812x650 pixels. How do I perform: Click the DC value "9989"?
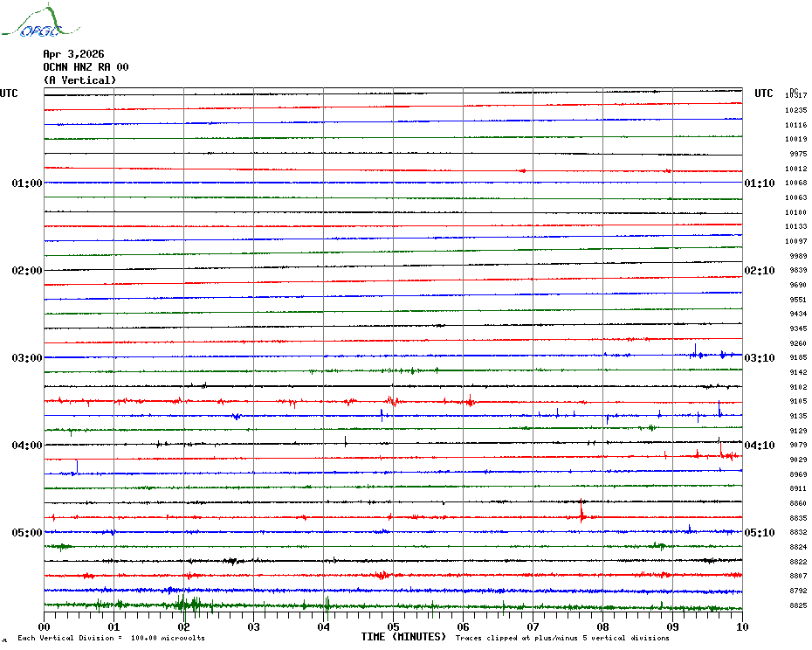[x=798, y=256]
